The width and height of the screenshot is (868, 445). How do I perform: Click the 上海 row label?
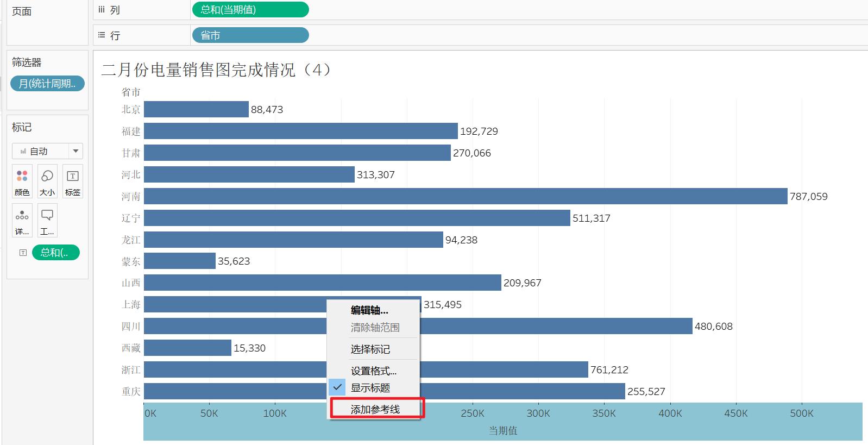[x=131, y=304]
